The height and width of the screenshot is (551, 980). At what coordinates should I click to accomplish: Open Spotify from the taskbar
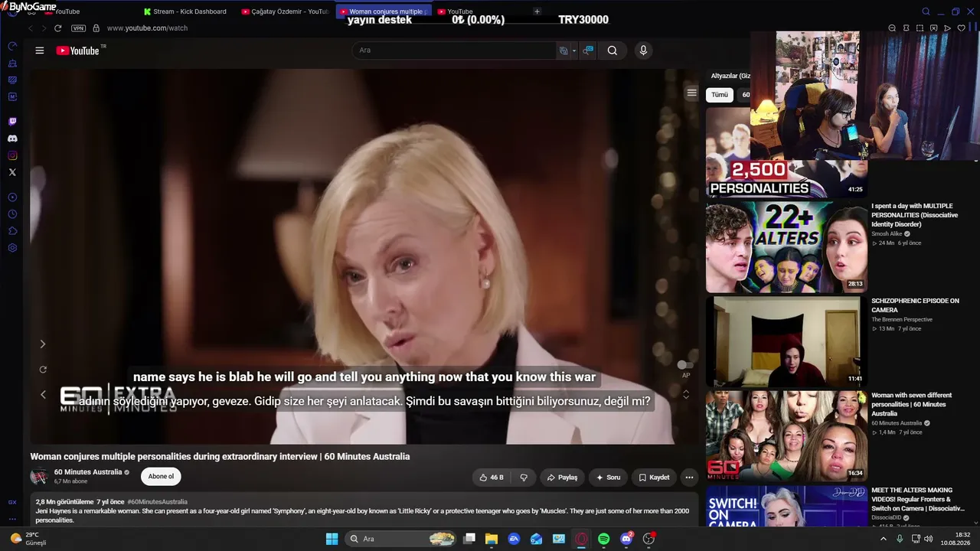pos(603,539)
